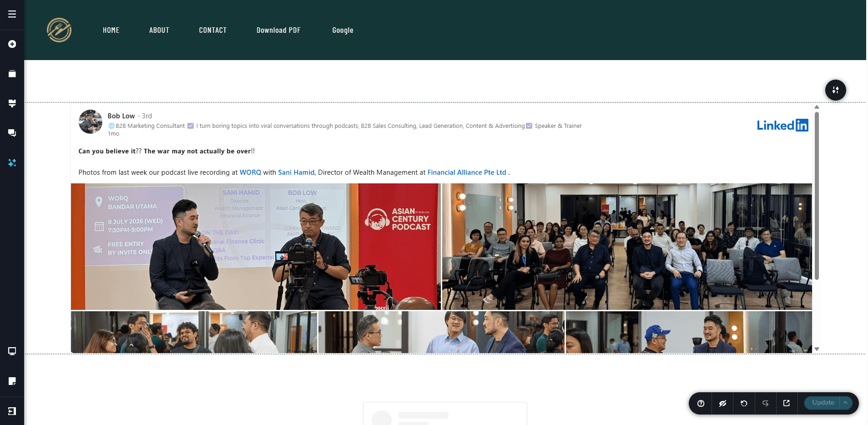
Task: Click the LinkedIn logo in the post
Action: 782,125
